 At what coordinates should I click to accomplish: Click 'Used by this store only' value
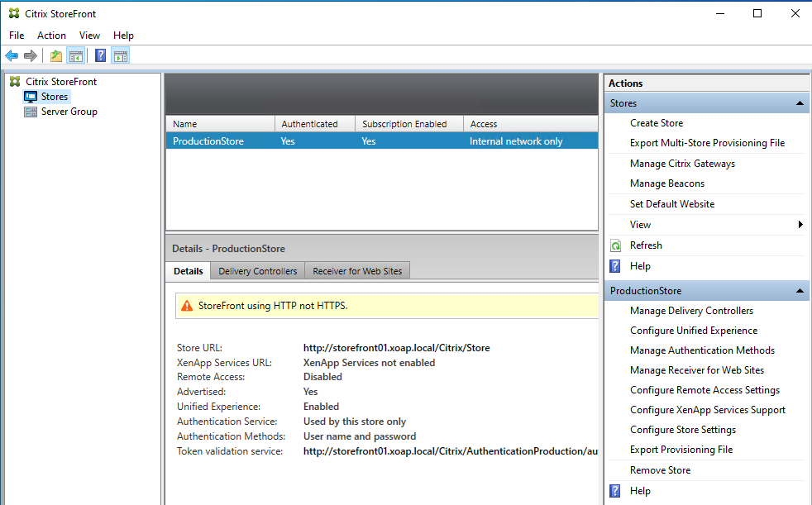coord(354,422)
